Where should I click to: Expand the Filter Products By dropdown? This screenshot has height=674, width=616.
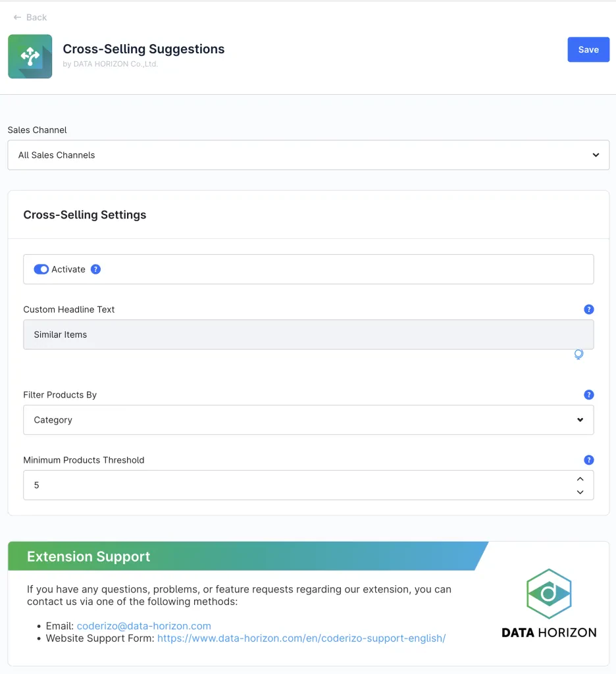click(x=308, y=420)
